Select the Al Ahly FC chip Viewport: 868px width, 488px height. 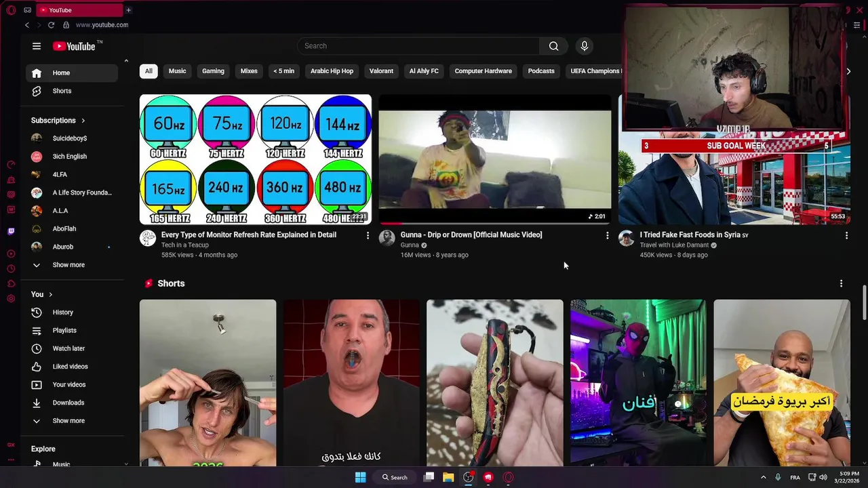pyautogui.click(x=424, y=71)
